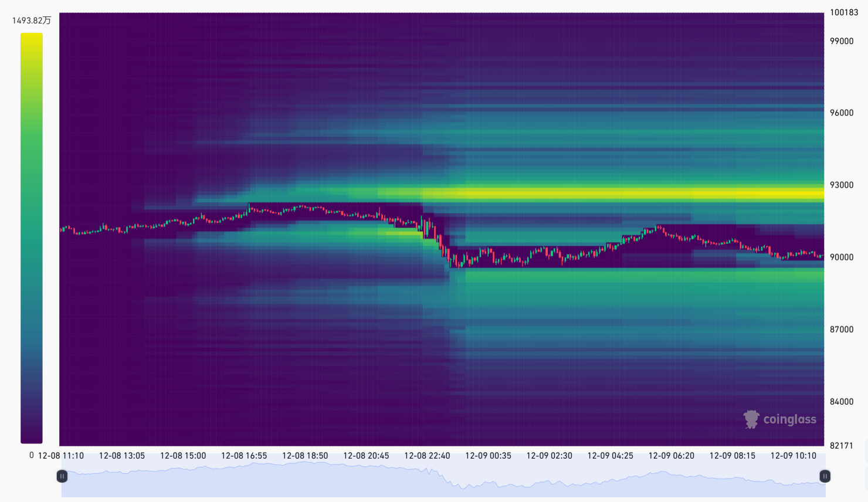868x502 pixels.
Task: Click the 12-09 10:10 time axis label
Action: coord(793,456)
